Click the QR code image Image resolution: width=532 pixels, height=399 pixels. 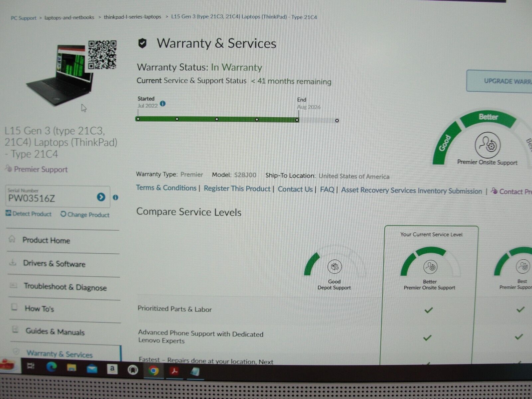tap(102, 55)
